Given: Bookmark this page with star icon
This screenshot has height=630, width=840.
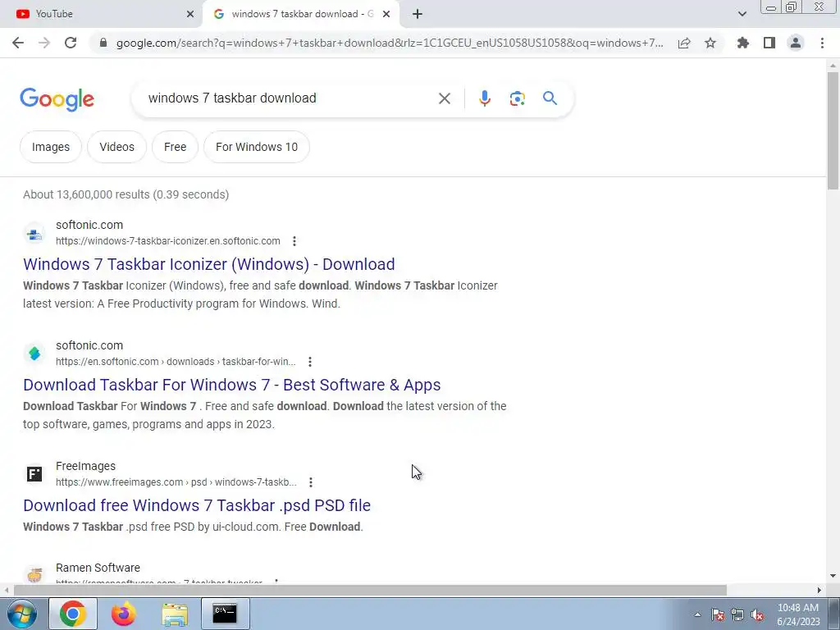Looking at the screenshot, I should [x=710, y=43].
